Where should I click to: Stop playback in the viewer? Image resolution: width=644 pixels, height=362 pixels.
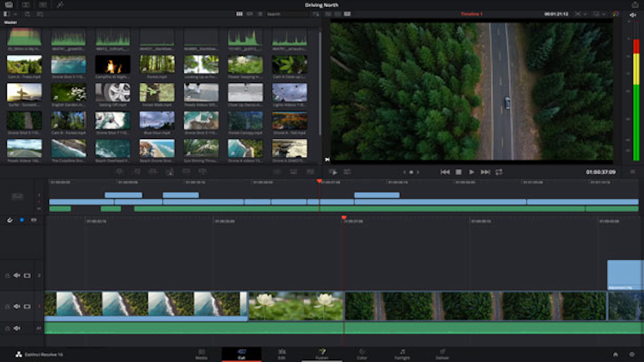click(459, 172)
